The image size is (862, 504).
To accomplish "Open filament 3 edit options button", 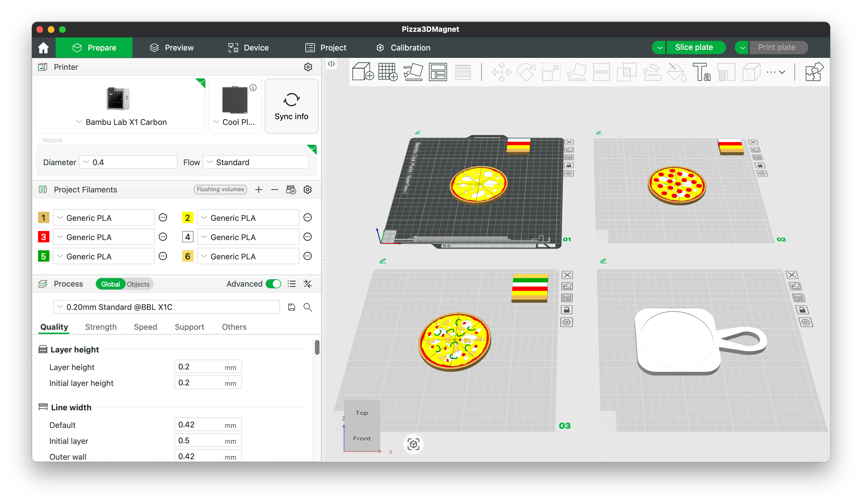I will (163, 237).
